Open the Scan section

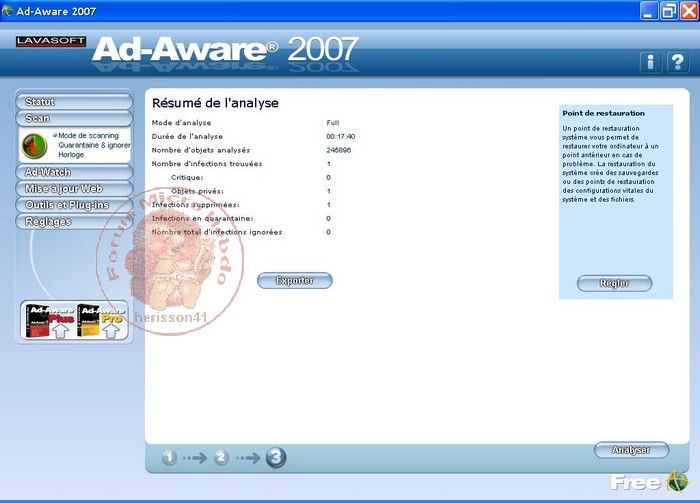74,118
